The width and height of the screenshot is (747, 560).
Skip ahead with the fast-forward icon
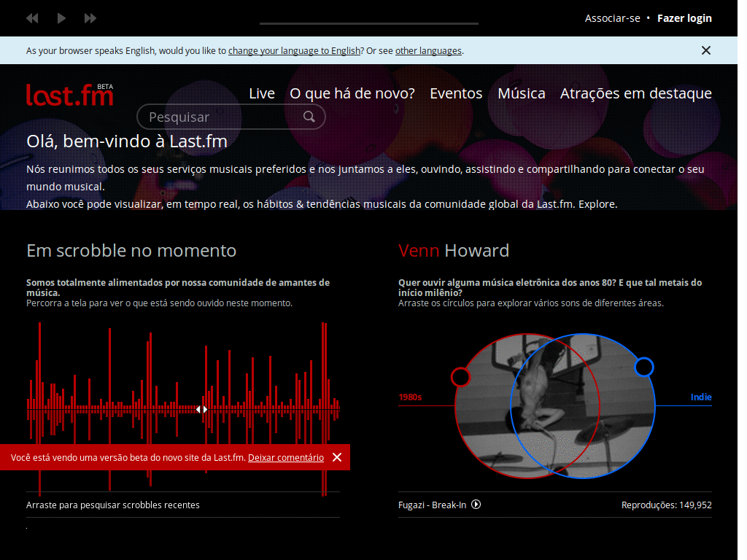click(x=90, y=18)
